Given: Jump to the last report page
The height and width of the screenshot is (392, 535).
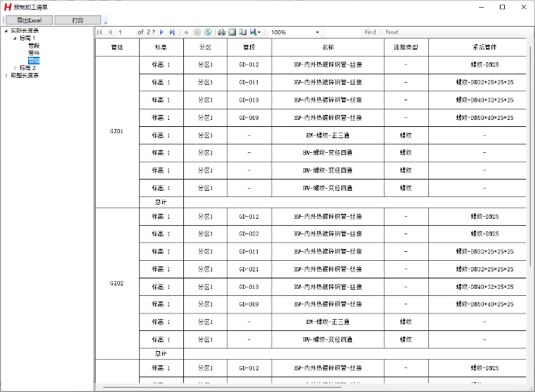Looking at the screenshot, I should 172,32.
